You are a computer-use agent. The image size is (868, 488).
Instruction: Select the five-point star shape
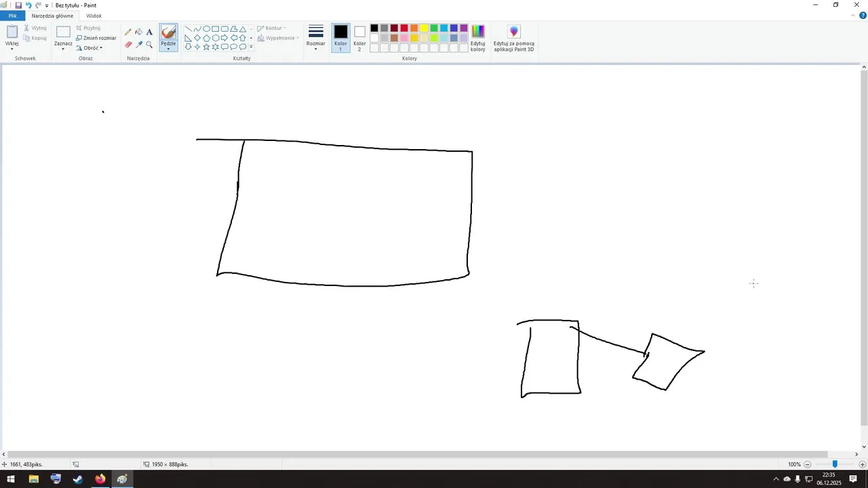coord(207,47)
